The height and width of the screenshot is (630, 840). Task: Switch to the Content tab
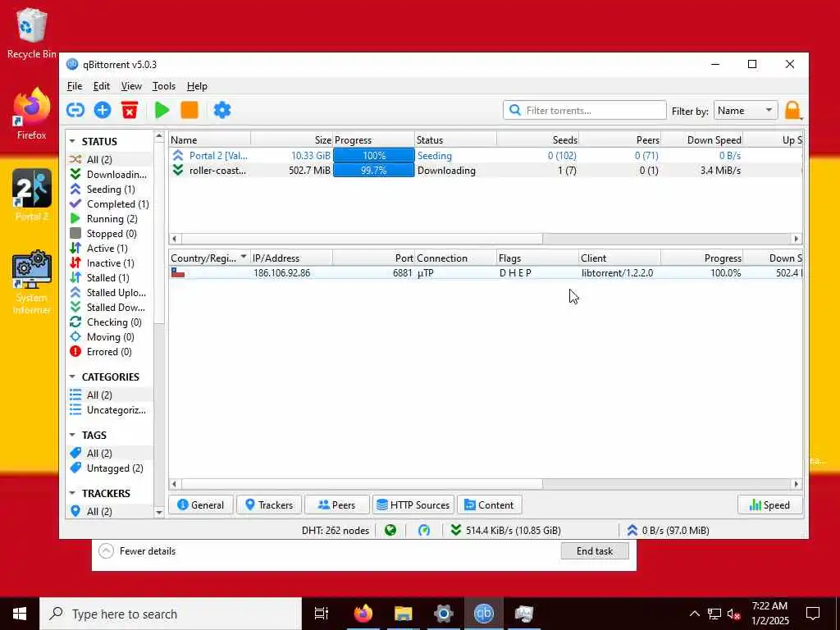coord(489,504)
